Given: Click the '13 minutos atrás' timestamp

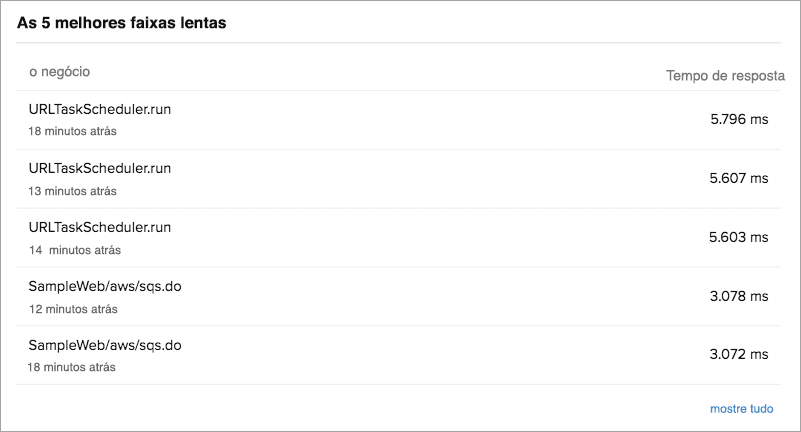Looking at the screenshot, I should click(72, 190).
